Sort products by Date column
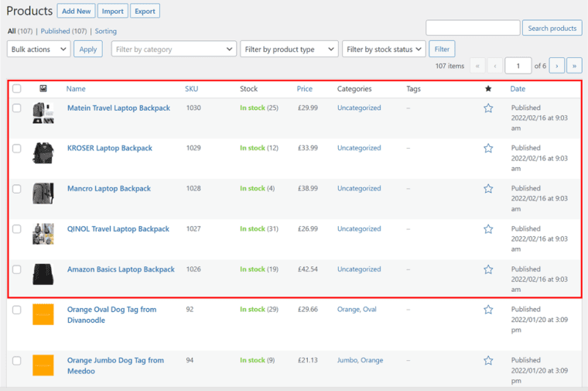The width and height of the screenshot is (588, 391). pos(518,88)
